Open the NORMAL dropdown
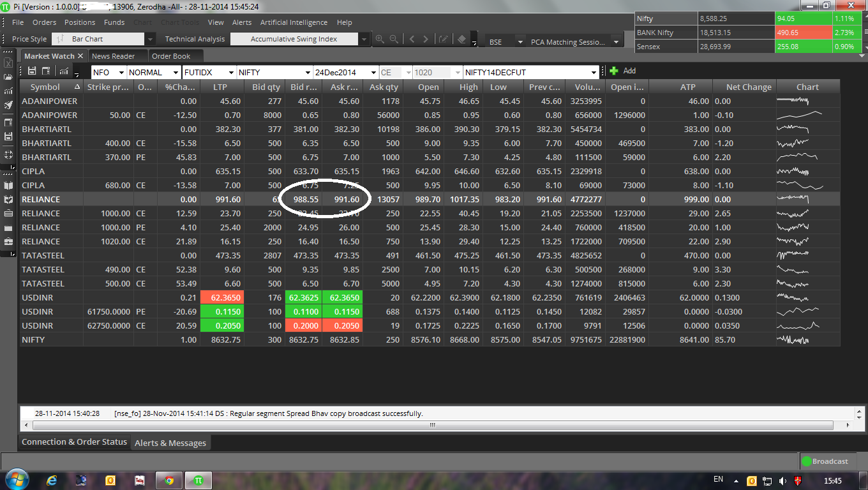868x490 pixels. coord(175,72)
